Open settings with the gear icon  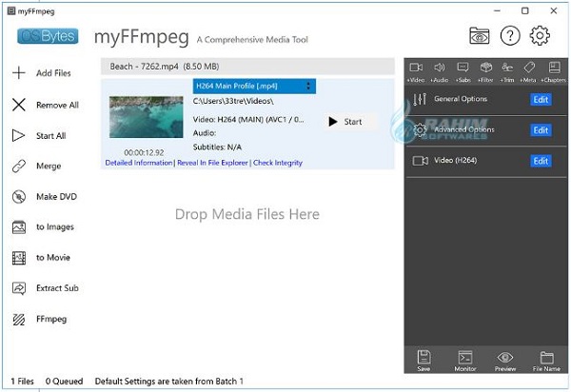click(x=540, y=35)
